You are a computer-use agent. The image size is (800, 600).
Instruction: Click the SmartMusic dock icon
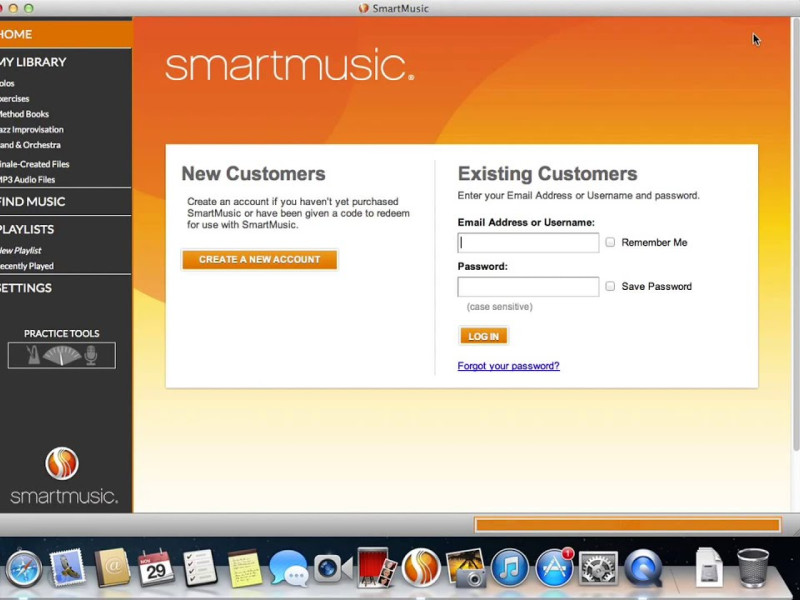(x=421, y=568)
